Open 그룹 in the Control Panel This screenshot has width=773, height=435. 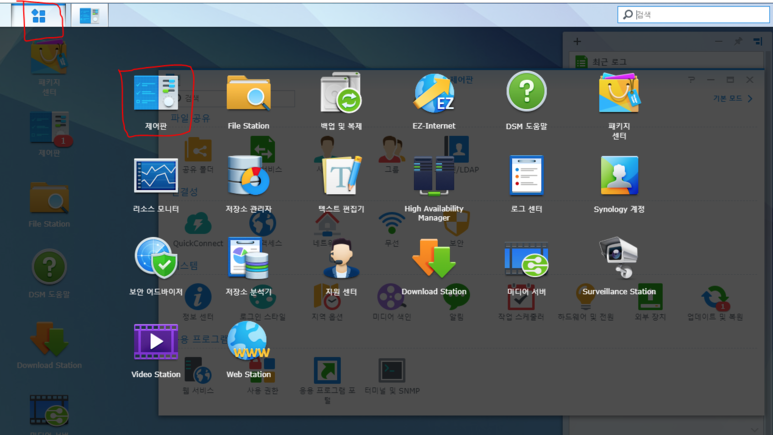pyautogui.click(x=392, y=155)
